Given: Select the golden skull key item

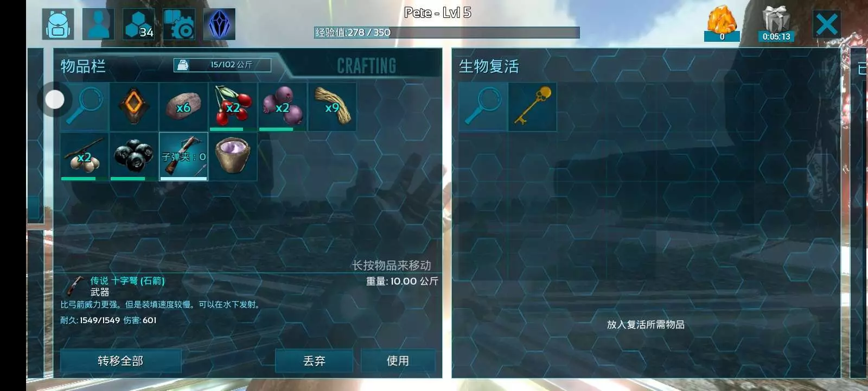Looking at the screenshot, I should pos(533,106).
